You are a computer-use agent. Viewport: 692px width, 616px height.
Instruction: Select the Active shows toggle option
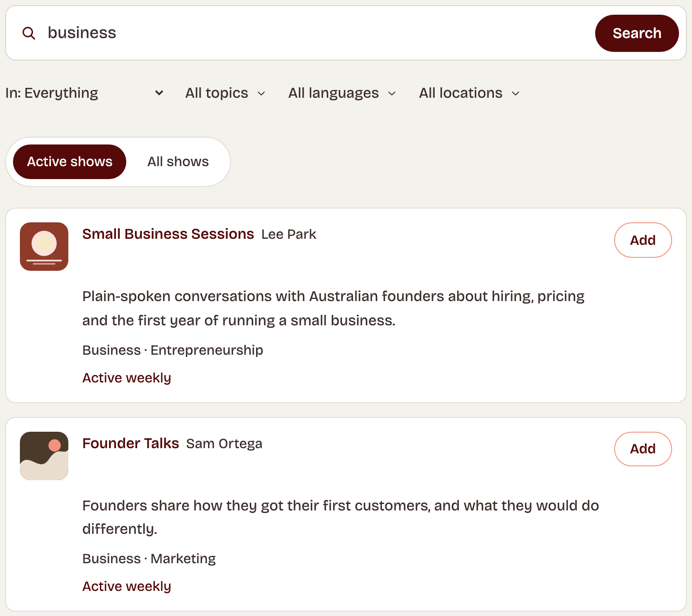[x=70, y=162]
